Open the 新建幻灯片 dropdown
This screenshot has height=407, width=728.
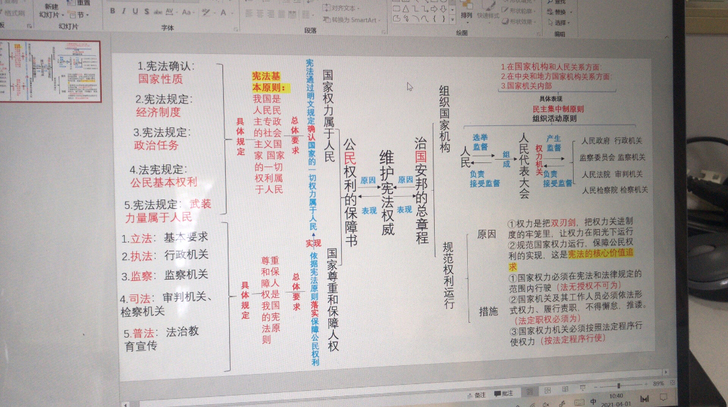pos(51,11)
